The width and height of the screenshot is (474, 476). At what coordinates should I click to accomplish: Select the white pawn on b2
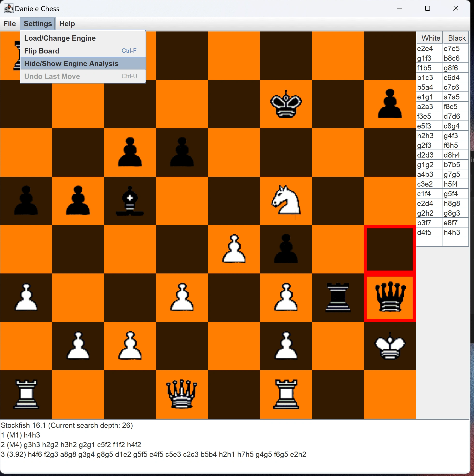(78, 345)
